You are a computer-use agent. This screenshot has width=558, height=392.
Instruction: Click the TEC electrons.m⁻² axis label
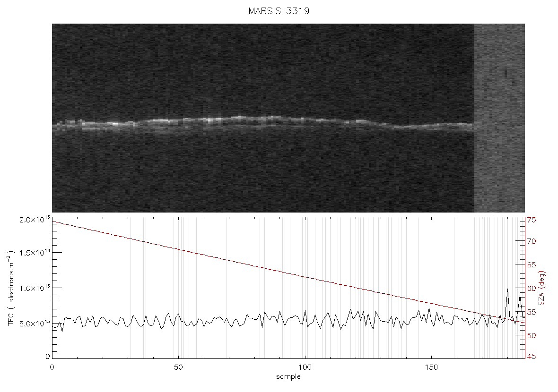11,288
